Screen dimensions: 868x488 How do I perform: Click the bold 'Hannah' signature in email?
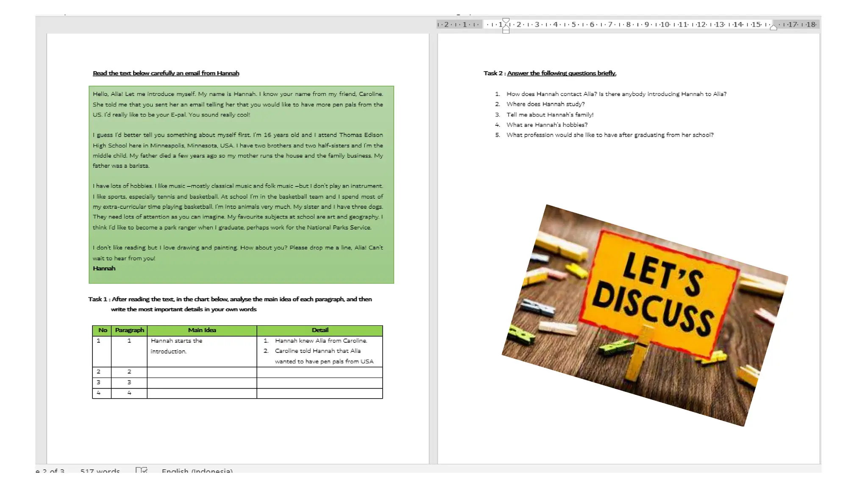point(104,269)
